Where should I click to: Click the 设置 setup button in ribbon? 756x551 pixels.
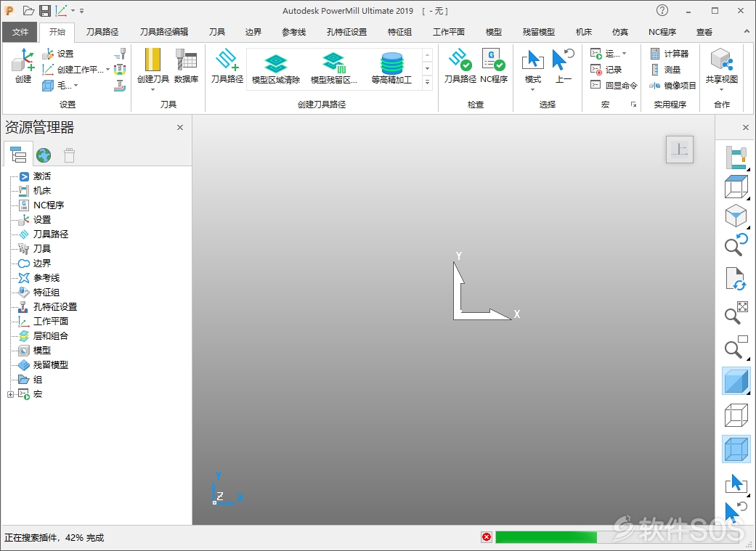coord(58,54)
